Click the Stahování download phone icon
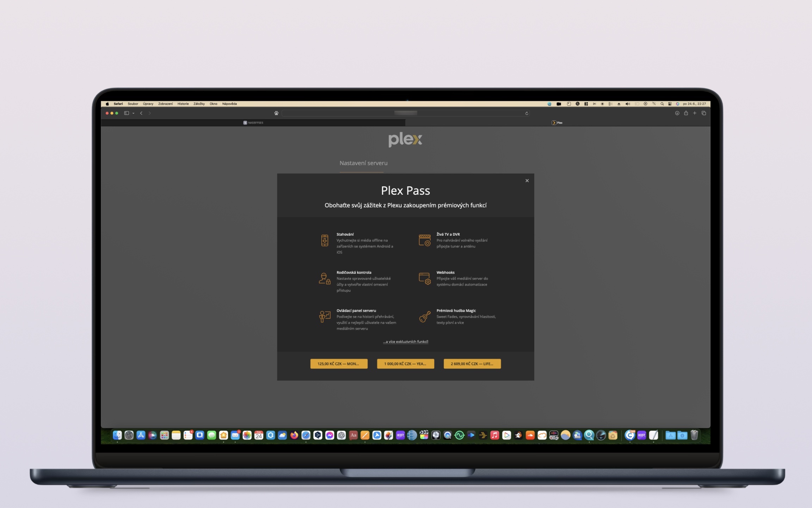Screen dimensions: 812x508 pos(325,240)
